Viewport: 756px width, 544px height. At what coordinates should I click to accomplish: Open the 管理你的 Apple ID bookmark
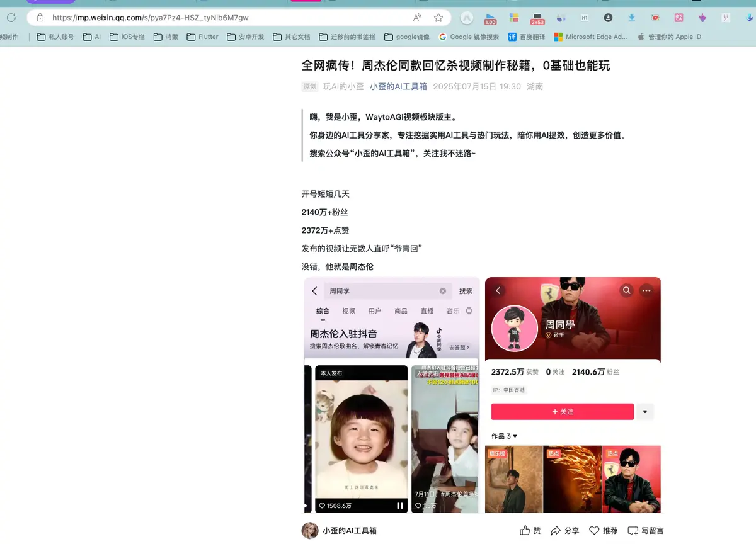pyautogui.click(x=669, y=37)
